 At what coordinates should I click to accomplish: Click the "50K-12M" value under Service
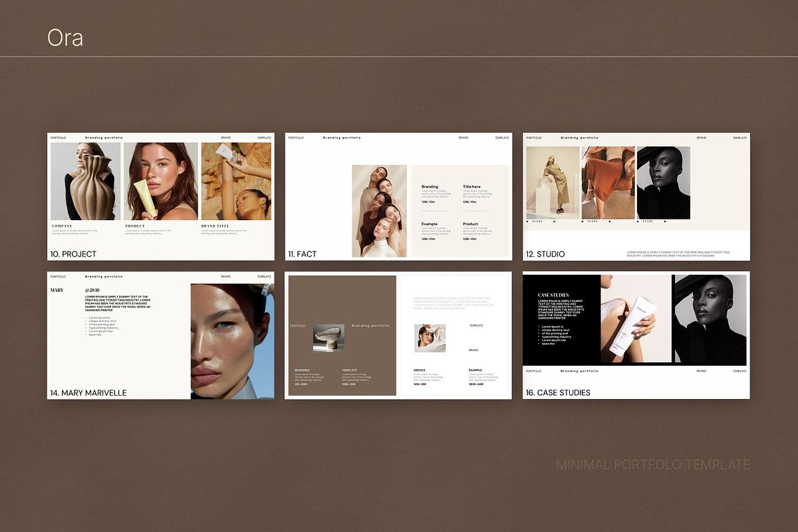[420, 384]
